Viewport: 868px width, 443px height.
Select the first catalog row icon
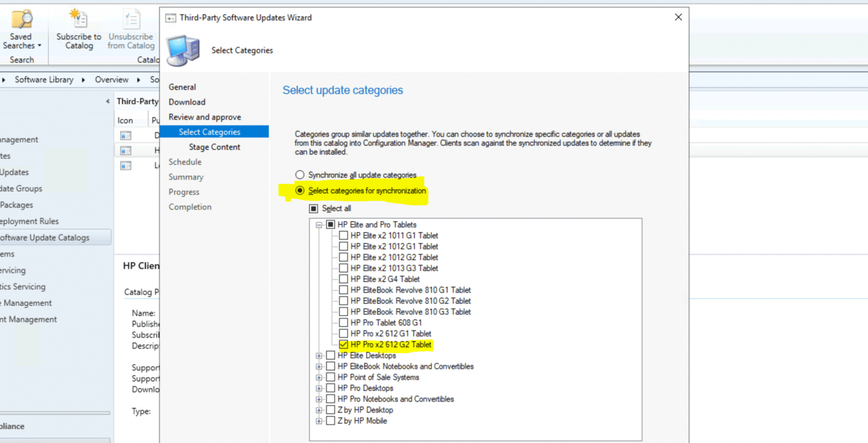click(126, 135)
